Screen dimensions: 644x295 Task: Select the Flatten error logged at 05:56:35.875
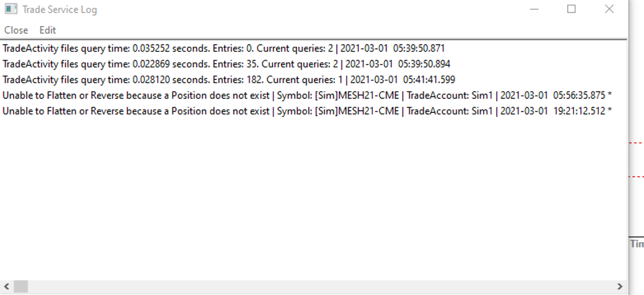coord(307,96)
